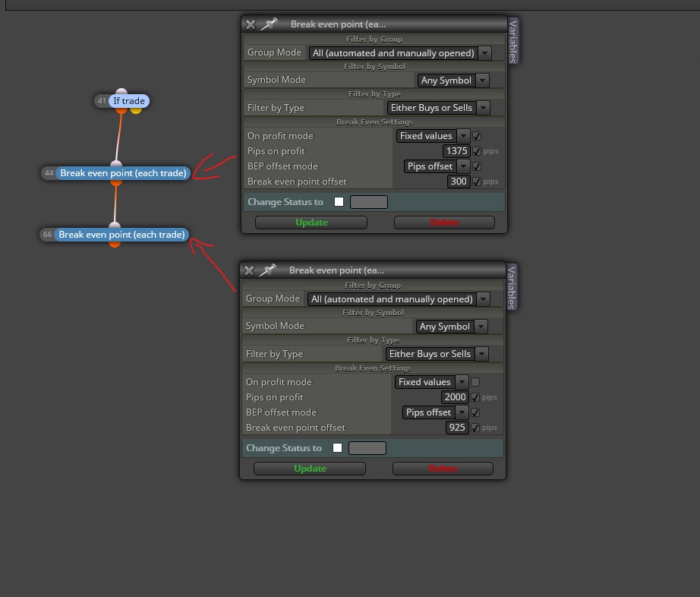Click Break Even Settings header in upper panel
This screenshot has width=700, height=597.
(374, 122)
